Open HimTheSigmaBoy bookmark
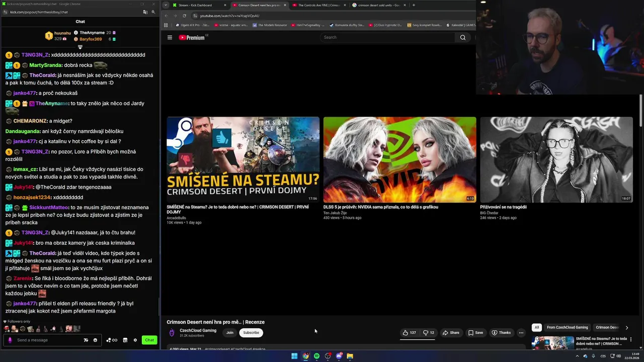 click(x=307, y=25)
